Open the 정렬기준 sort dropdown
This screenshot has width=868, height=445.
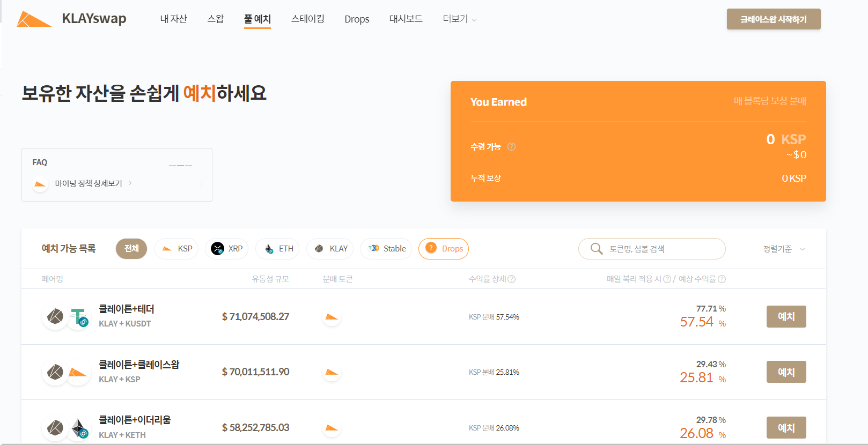784,249
